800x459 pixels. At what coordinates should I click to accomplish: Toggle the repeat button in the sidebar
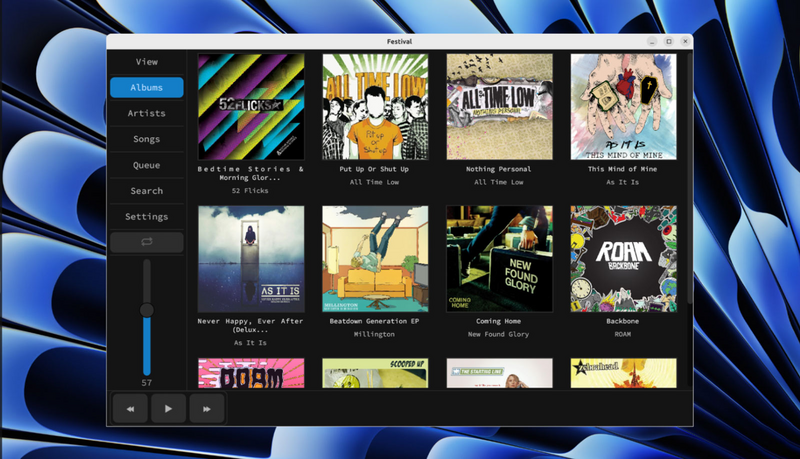click(x=146, y=242)
